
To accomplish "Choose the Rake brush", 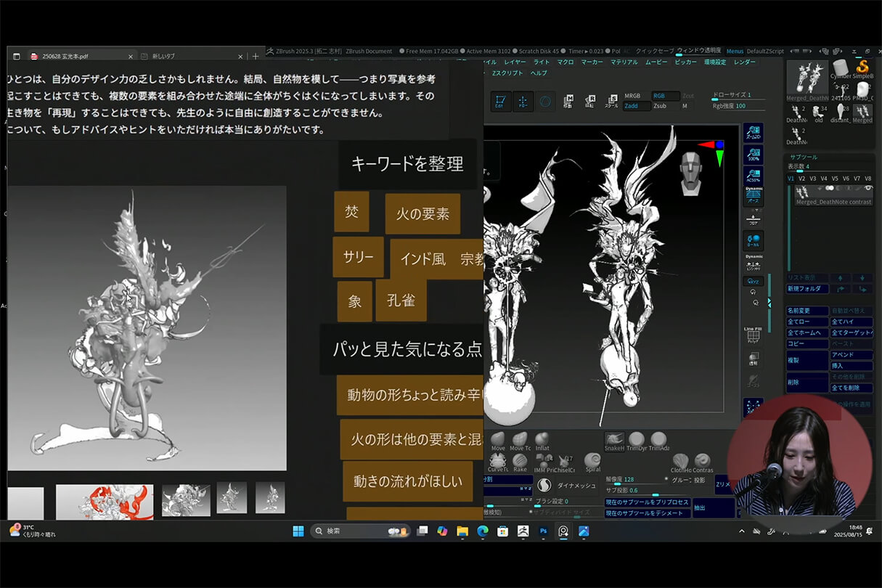I will pos(520,460).
